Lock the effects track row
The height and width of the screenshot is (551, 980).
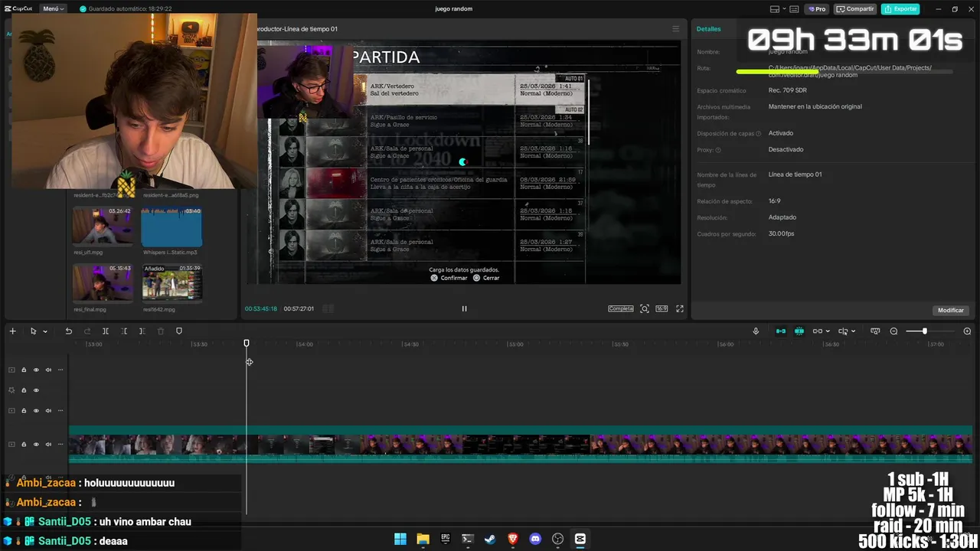24,390
